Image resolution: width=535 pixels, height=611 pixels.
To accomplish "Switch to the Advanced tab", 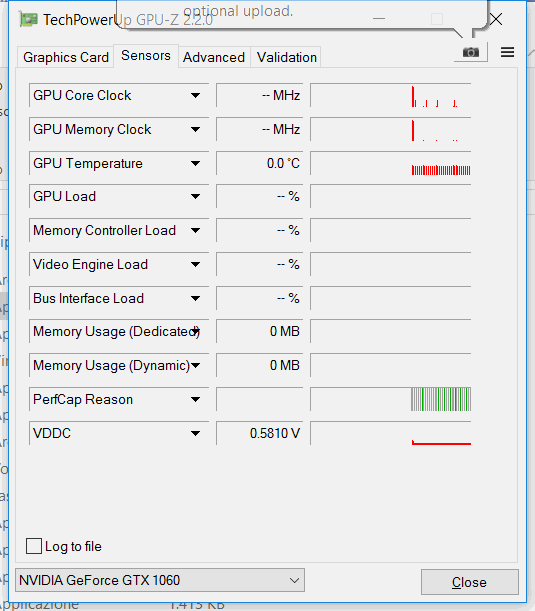I will (x=214, y=57).
